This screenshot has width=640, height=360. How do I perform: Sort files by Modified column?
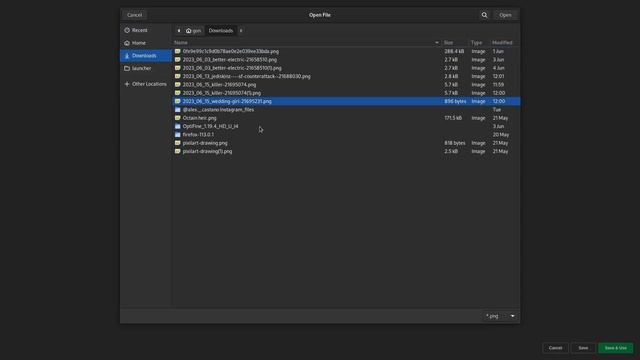502,42
